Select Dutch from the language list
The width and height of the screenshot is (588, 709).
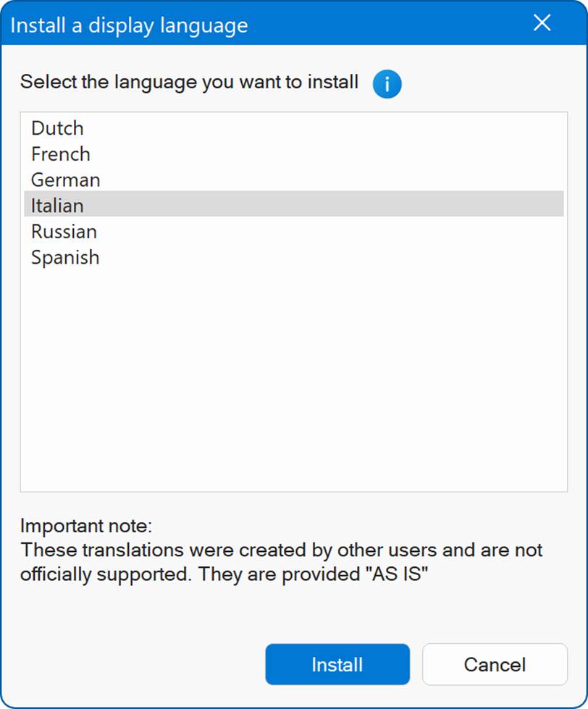pos(57,128)
